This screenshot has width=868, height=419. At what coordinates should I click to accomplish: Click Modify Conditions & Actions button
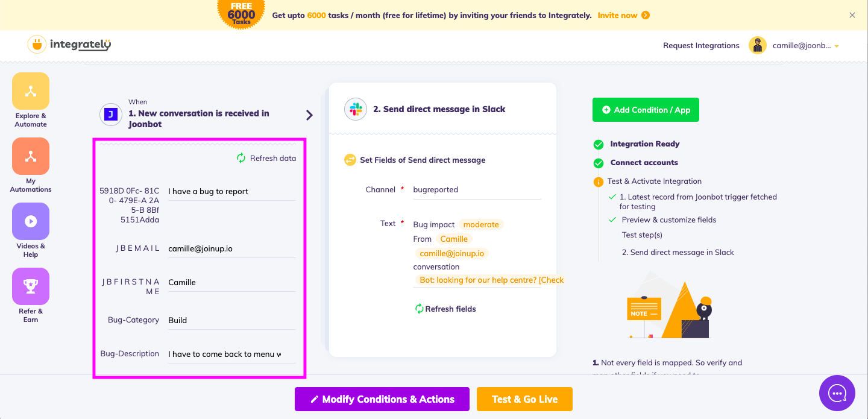click(382, 399)
